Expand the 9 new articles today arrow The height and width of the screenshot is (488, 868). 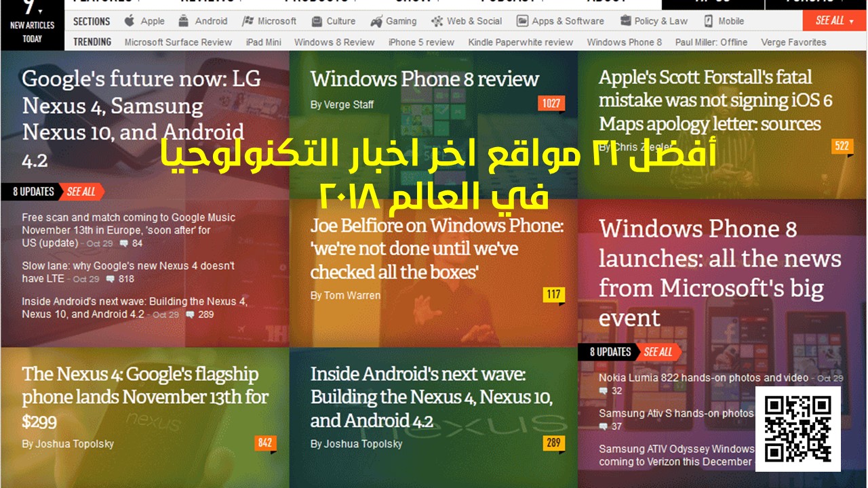pos(41,12)
